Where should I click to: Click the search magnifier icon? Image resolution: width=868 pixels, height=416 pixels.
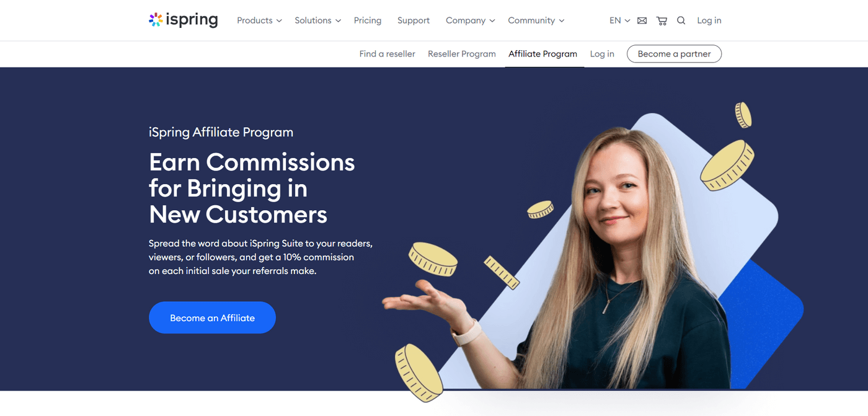[x=681, y=20]
